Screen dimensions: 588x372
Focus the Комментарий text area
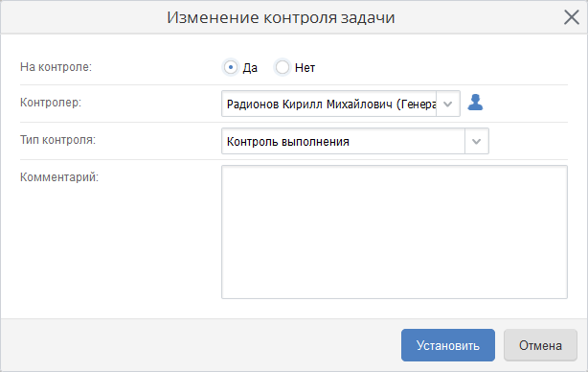tap(395, 232)
